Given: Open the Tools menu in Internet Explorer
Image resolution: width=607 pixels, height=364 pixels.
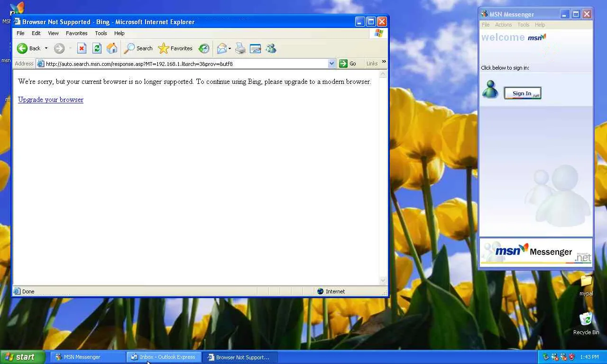Looking at the screenshot, I should point(101,33).
